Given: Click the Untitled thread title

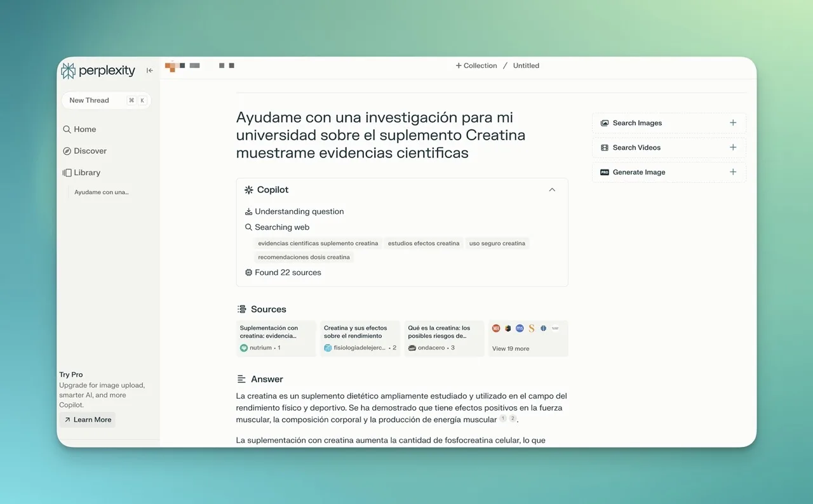Looking at the screenshot, I should [x=526, y=66].
